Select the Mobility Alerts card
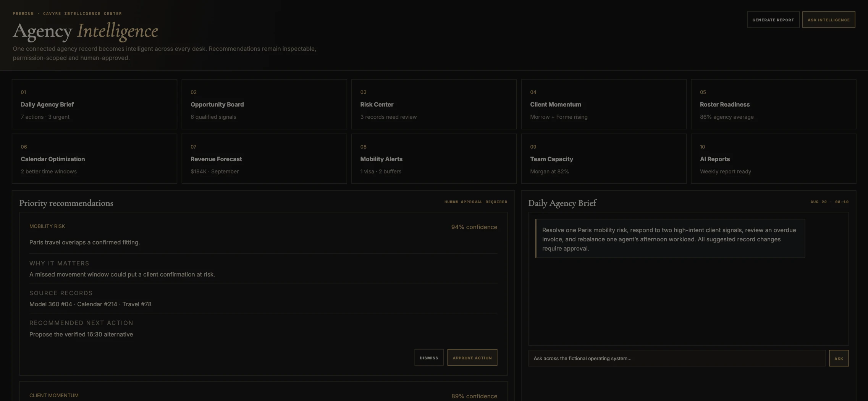Image resolution: width=868 pixels, height=401 pixels. coord(434,158)
